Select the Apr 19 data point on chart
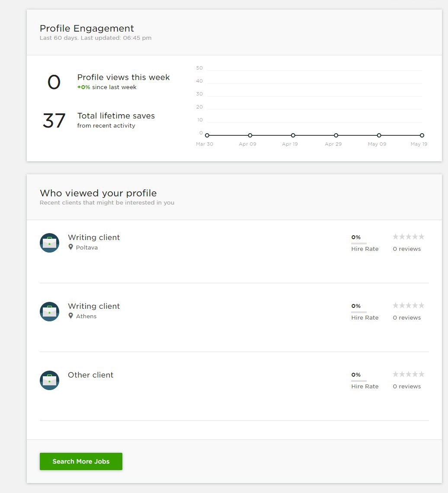The width and height of the screenshot is (448, 493). pyautogui.click(x=293, y=135)
